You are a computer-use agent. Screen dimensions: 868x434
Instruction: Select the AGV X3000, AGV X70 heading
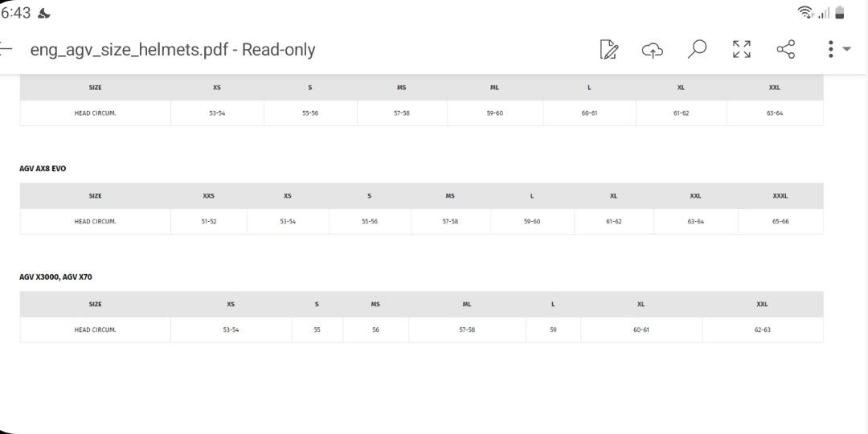[x=56, y=276]
